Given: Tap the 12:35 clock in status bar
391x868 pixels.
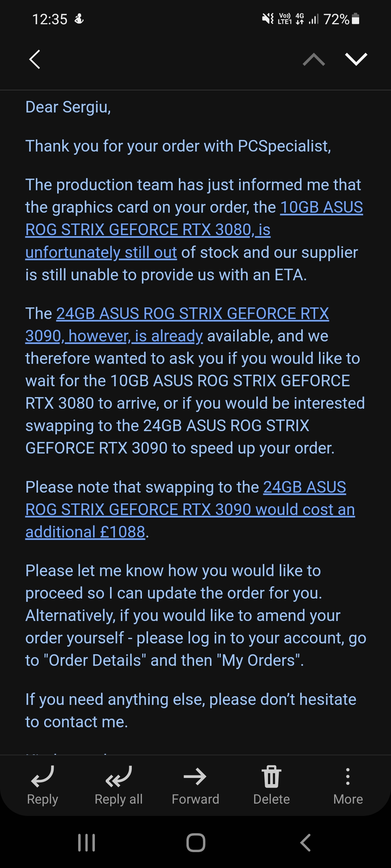Looking at the screenshot, I should click(50, 19).
